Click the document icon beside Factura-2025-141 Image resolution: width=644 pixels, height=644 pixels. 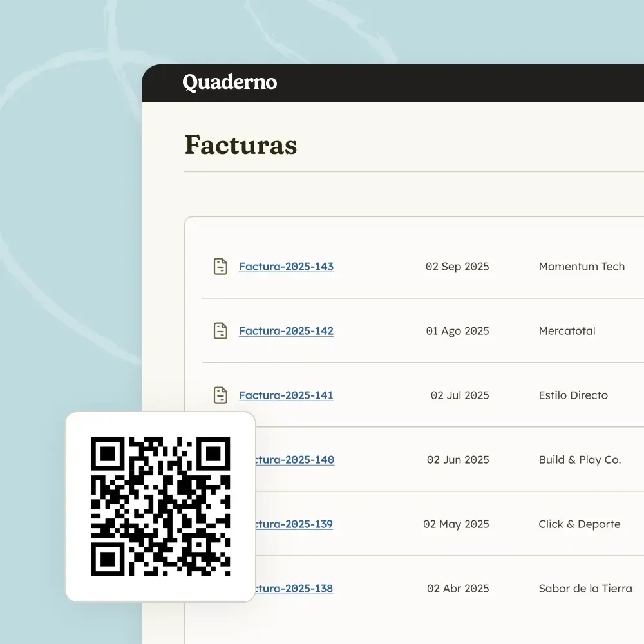coord(220,395)
